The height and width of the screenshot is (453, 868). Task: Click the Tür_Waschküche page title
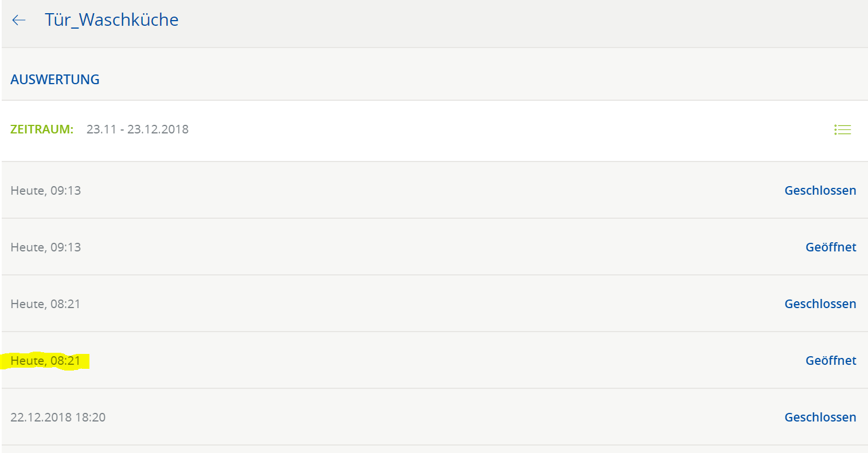click(112, 20)
